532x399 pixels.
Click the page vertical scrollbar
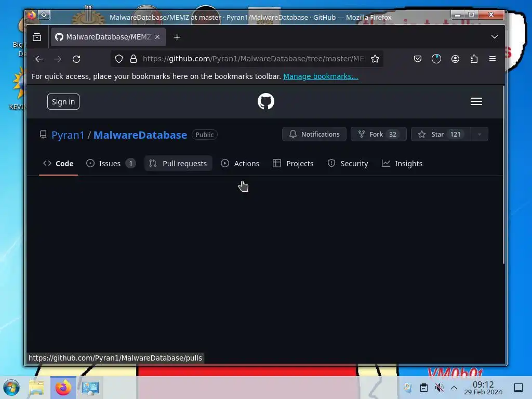coord(503,175)
